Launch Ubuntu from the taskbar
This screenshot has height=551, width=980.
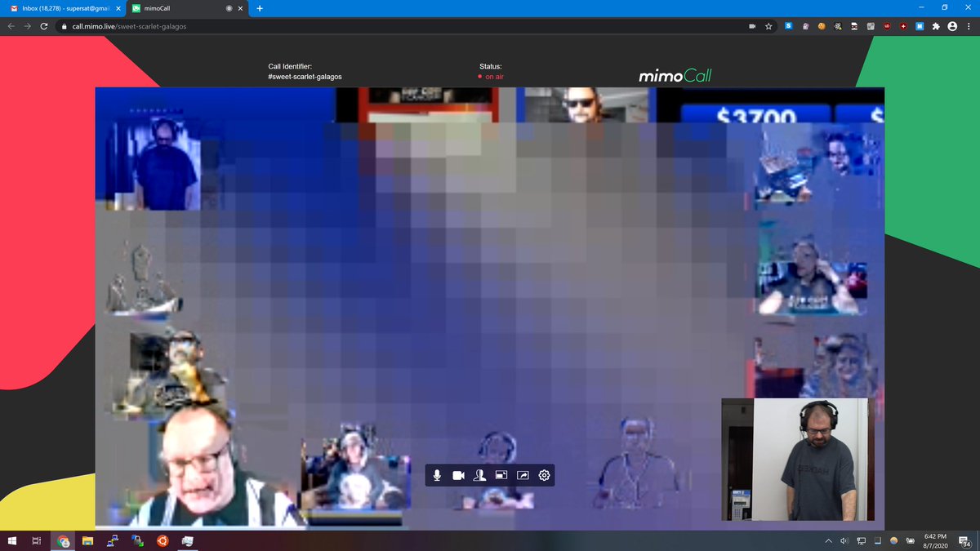[163, 540]
